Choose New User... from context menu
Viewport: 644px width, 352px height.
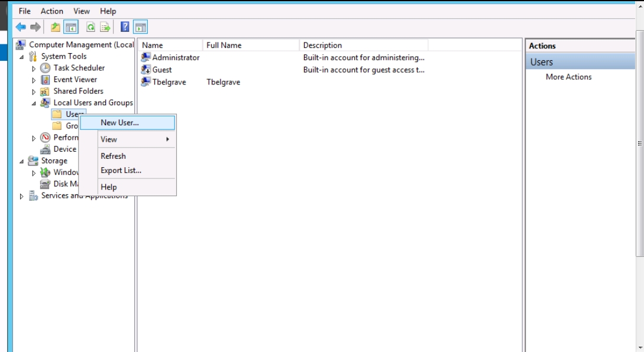pyautogui.click(x=127, y=123)
